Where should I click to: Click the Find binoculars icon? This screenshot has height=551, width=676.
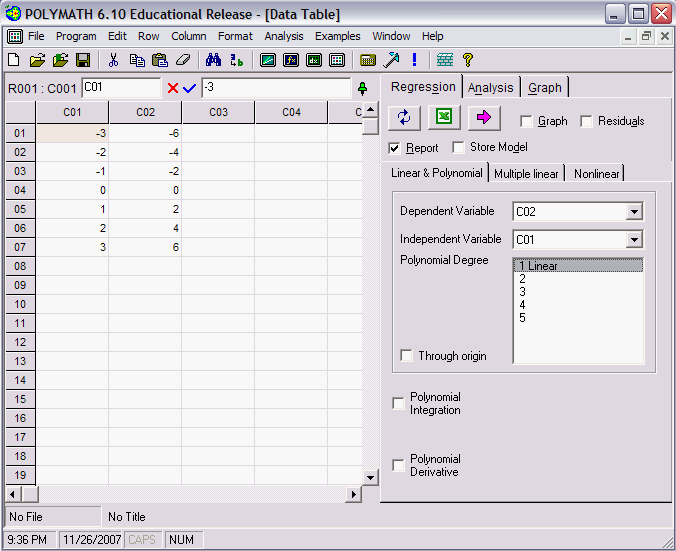point(213,60)
